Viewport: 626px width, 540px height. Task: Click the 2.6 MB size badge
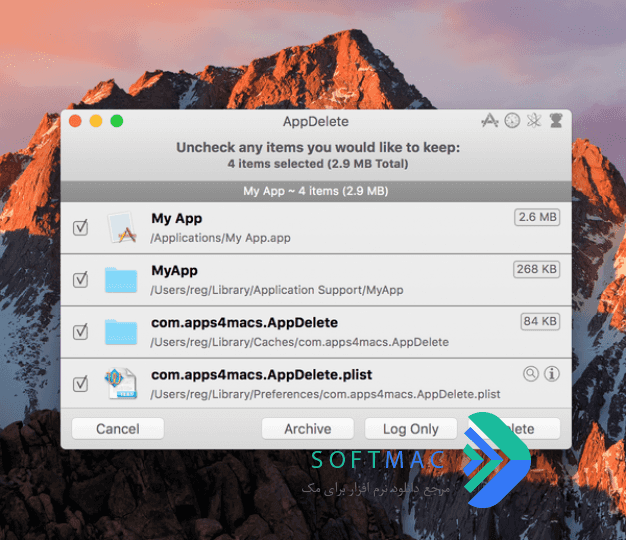click(x=537, y=217)
